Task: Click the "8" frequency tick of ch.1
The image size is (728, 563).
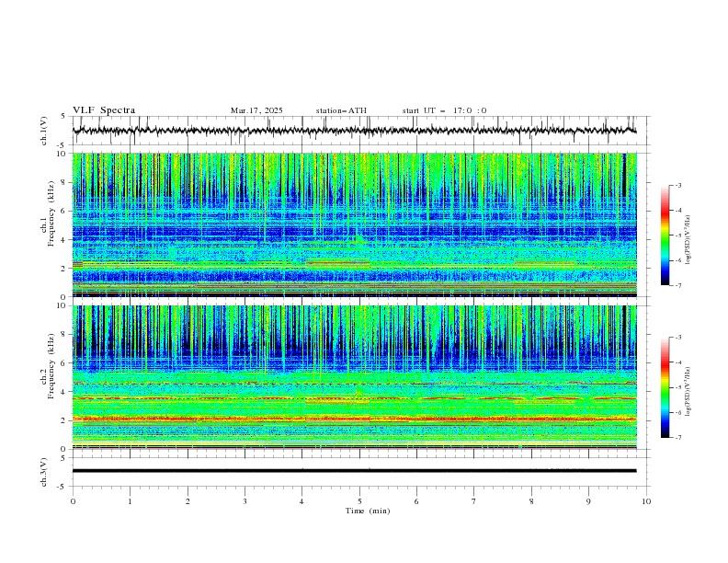Action: pos(64,182)
